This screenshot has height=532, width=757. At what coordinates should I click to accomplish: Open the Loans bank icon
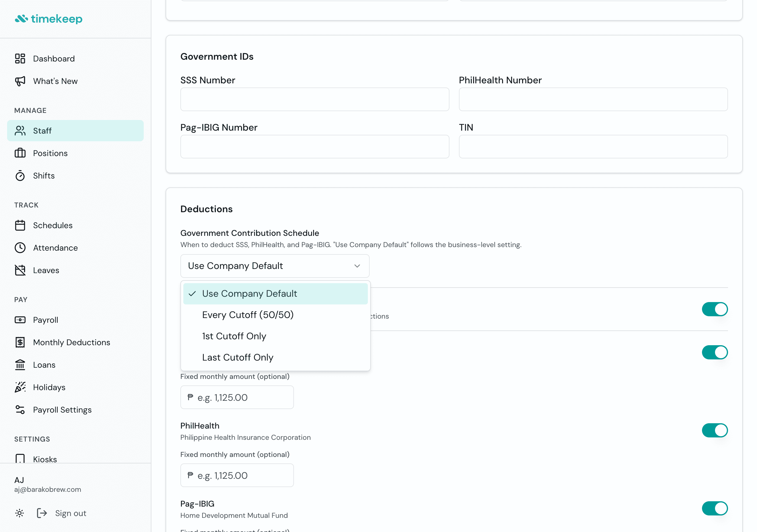click(20, 365)
